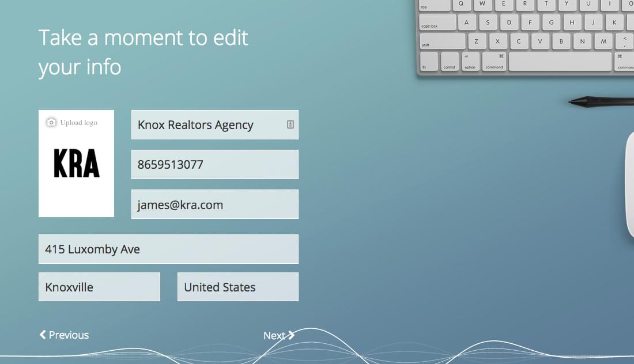Click the 415 Luxomby Ave address field

point(168,249)
